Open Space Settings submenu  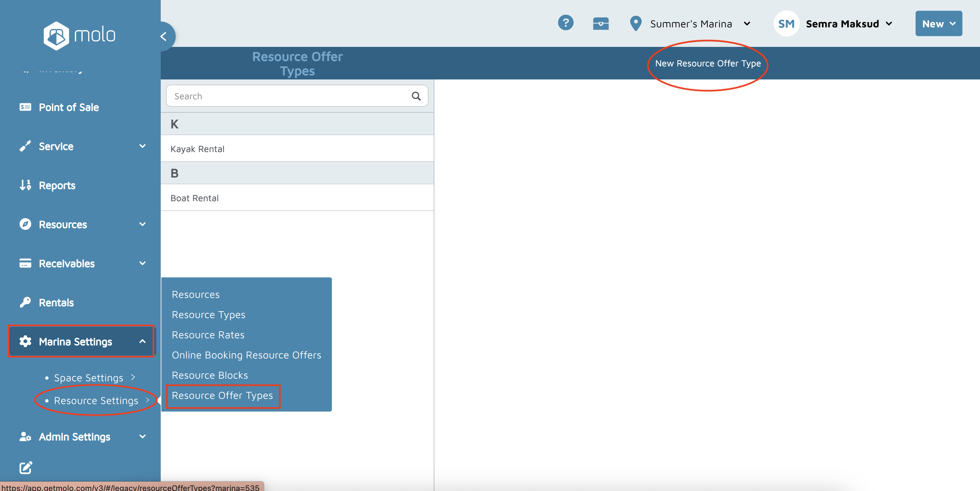[x=88, y=378]
